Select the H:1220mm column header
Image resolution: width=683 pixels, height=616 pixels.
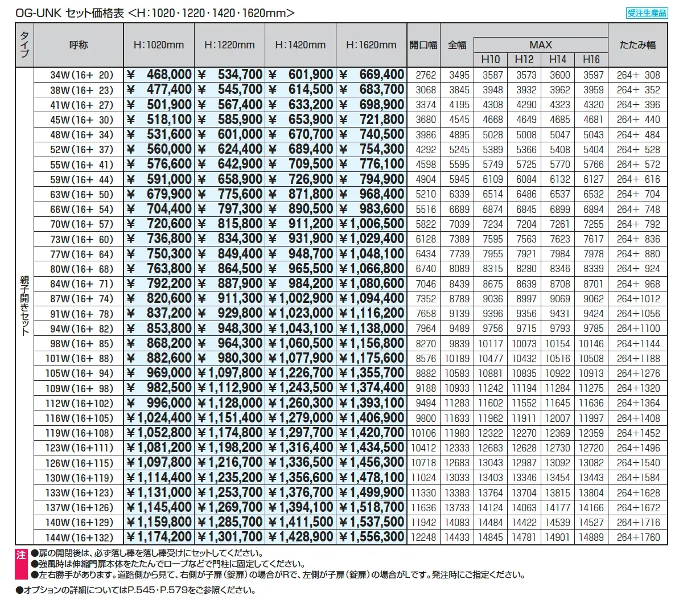[x=229, y=45]
